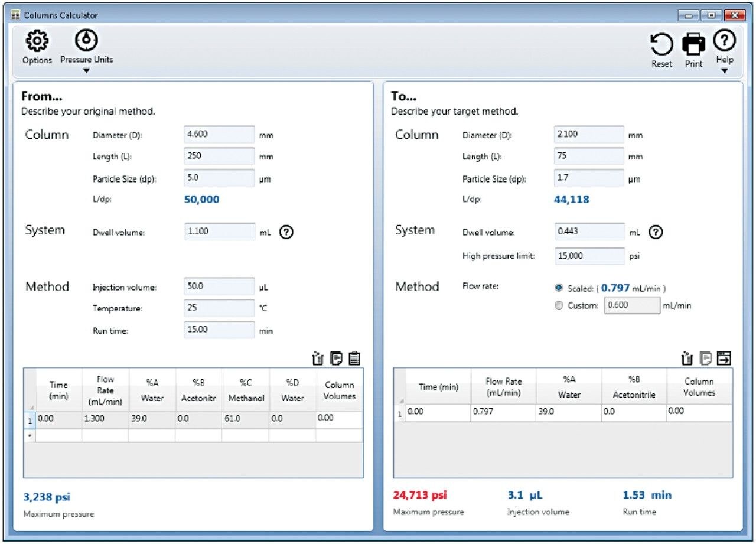Click the Methanol %C column header
The height and width of the screenshot is (544, 756).
click(x=246, y=390)
